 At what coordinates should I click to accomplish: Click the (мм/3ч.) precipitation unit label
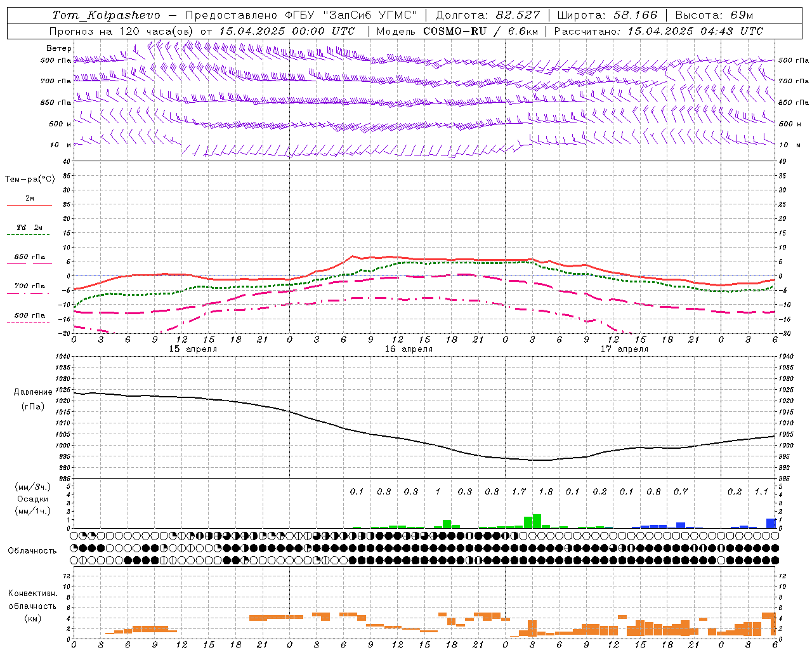click(33, 487)
